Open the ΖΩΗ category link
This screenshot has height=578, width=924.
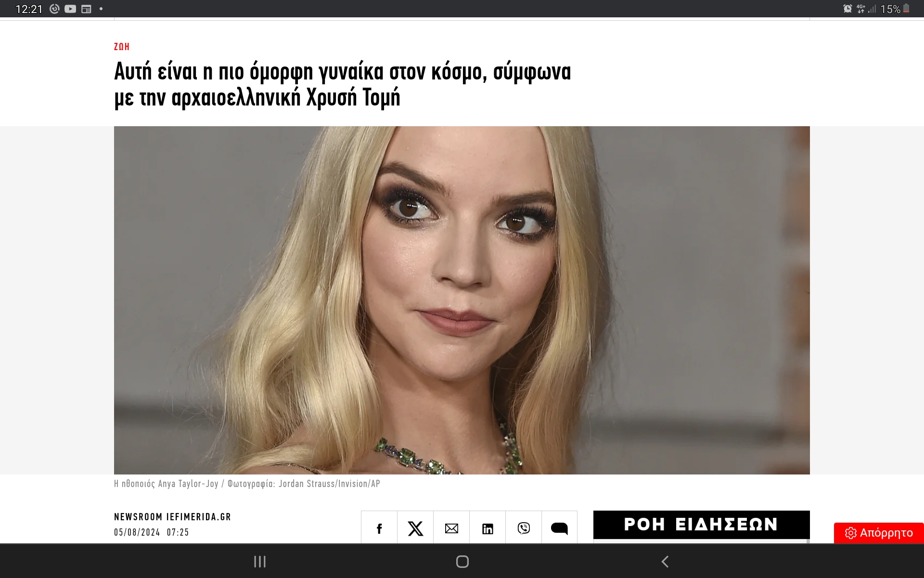122,47
